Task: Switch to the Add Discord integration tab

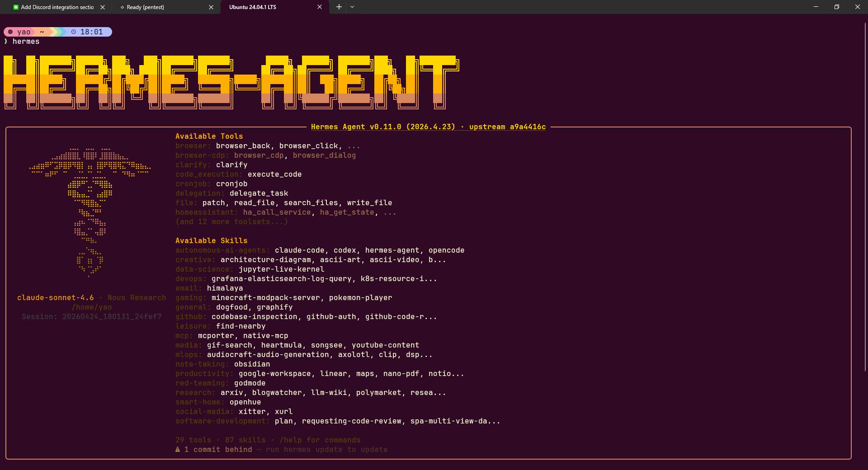Action: coord(57,7)
